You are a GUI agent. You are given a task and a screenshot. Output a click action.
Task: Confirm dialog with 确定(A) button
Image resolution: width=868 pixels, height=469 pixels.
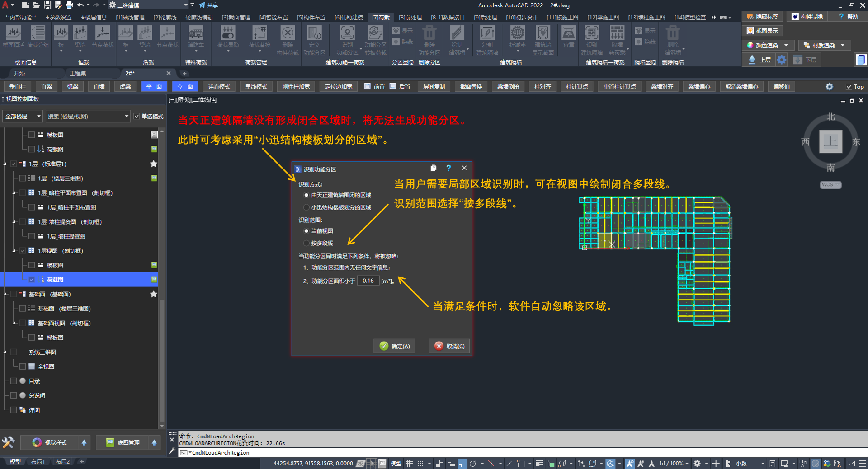(x=394, y=346)
